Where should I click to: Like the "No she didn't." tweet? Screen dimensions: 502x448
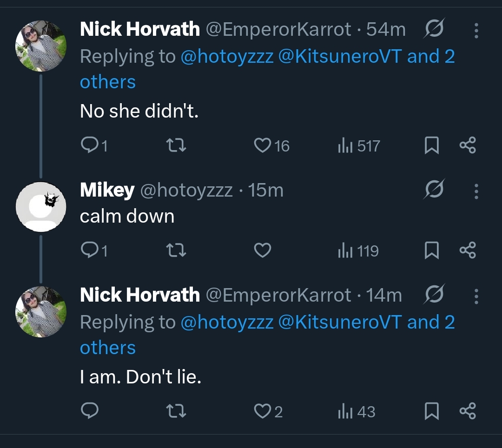tap(263, 146)
